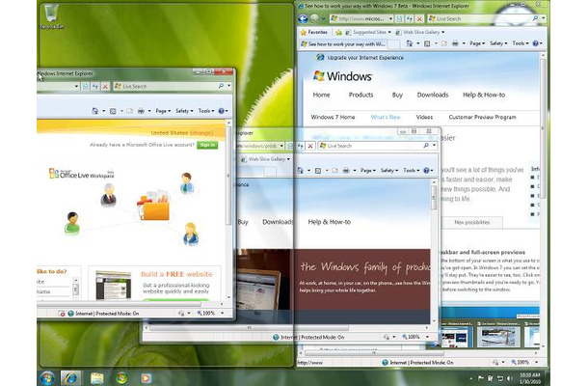Click Help icon in Windows 7 Beta window toolbar
Viewport: 588px width, 386px height.
tap(536, 43)
